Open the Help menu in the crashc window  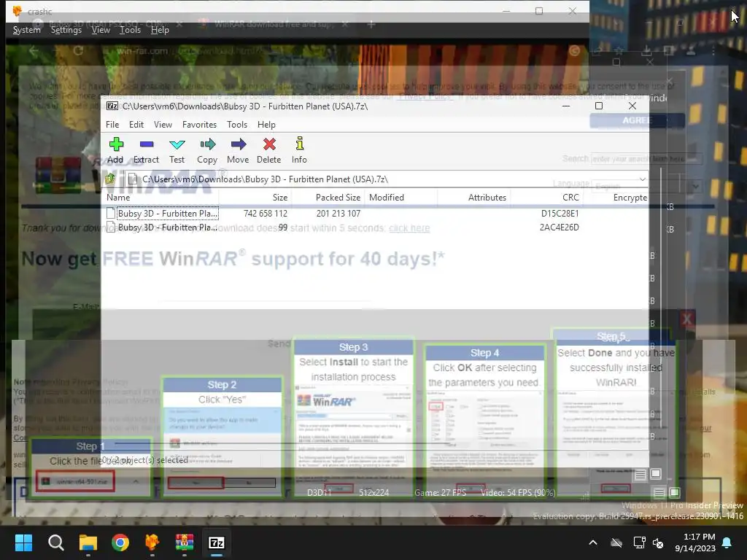(160, 29)
